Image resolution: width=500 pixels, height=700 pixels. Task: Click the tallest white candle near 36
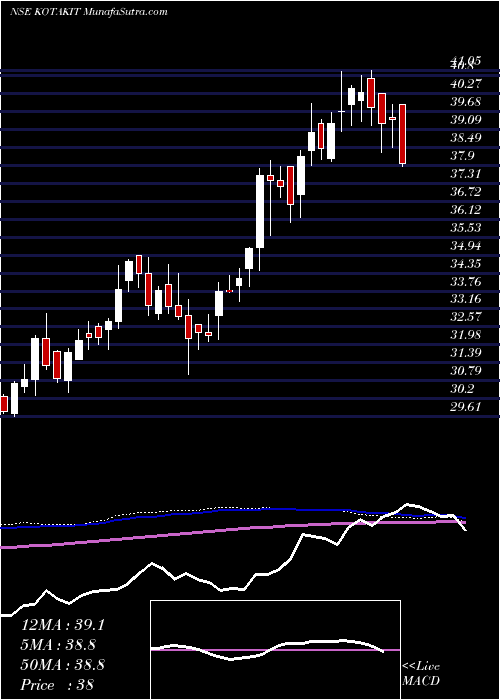coord(260,211)
